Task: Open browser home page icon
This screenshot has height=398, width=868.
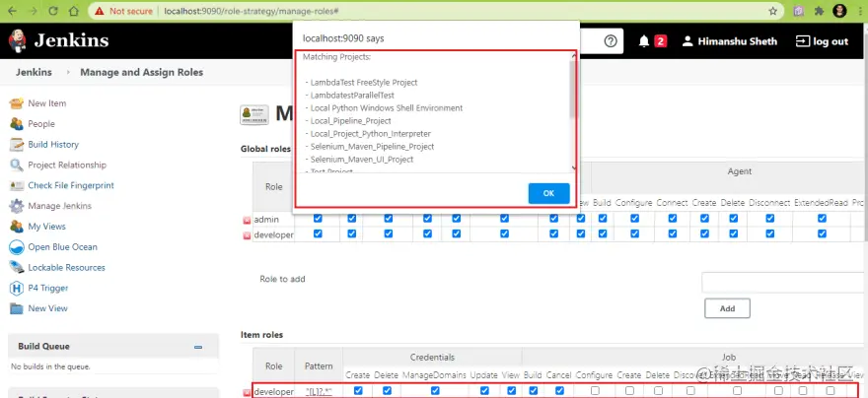Action: pyautogui.click(x=73, y=11)
